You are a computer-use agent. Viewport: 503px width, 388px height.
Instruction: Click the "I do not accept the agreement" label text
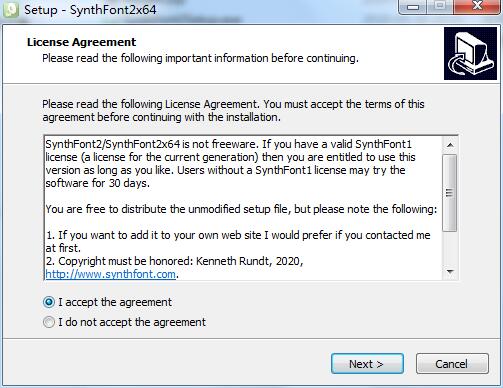[x=132, y=322]
